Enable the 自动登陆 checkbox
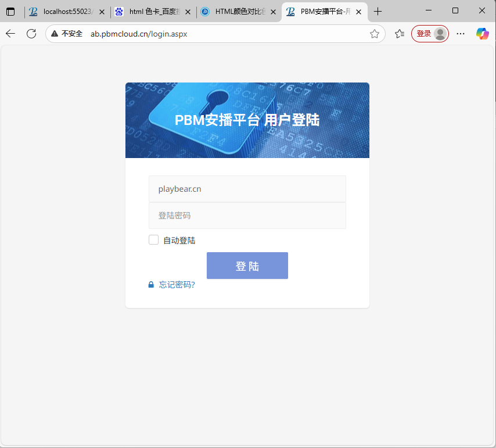Screen dimensions: 496x448 click(154, 240)
